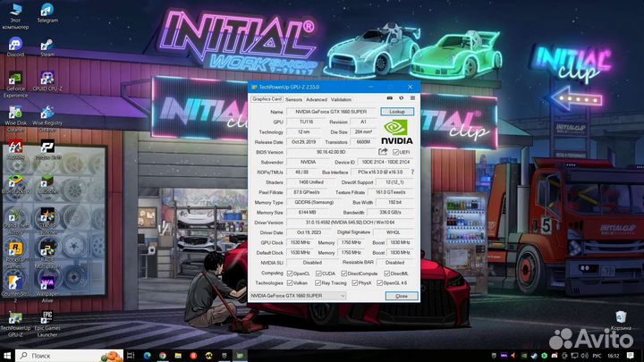Open the Этот компьютер desktop icon
644x362 pixels.
click(x=15, y=16)
